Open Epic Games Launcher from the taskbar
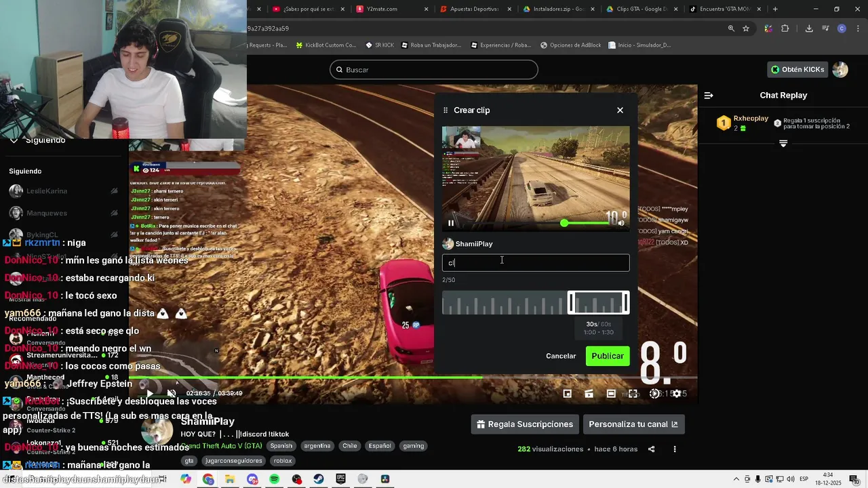This screenshot has width=868, height=488. tap(340, 479)
